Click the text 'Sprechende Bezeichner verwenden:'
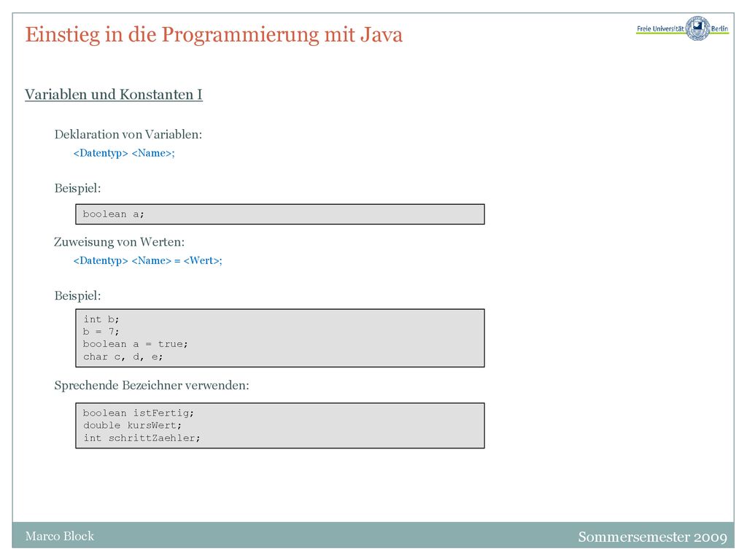Image resolution: width=747 pixels, height=560 pixels. (x=152, y=385)
